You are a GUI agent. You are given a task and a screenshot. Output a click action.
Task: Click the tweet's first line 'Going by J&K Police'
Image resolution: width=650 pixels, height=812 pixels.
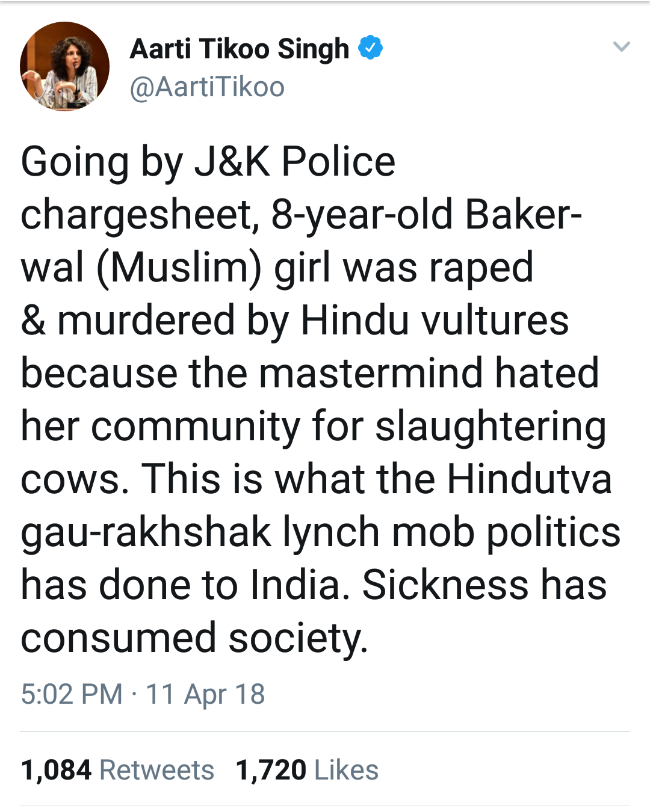208,162
